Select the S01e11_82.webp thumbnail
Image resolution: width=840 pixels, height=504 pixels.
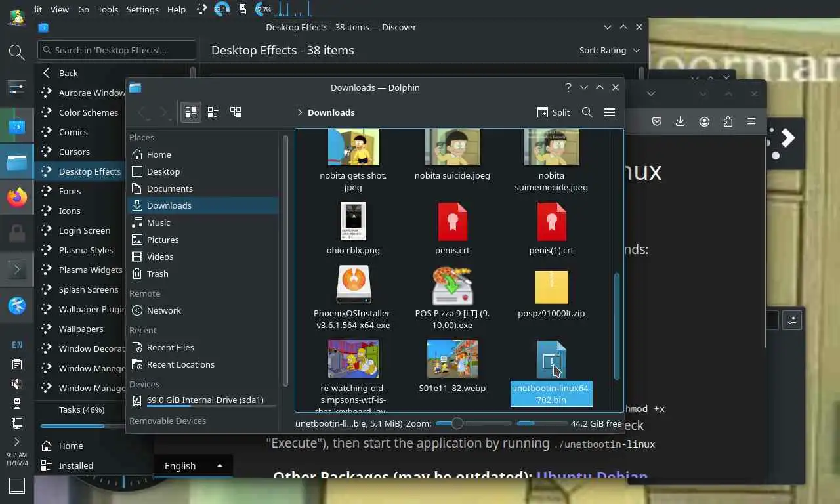452,359
